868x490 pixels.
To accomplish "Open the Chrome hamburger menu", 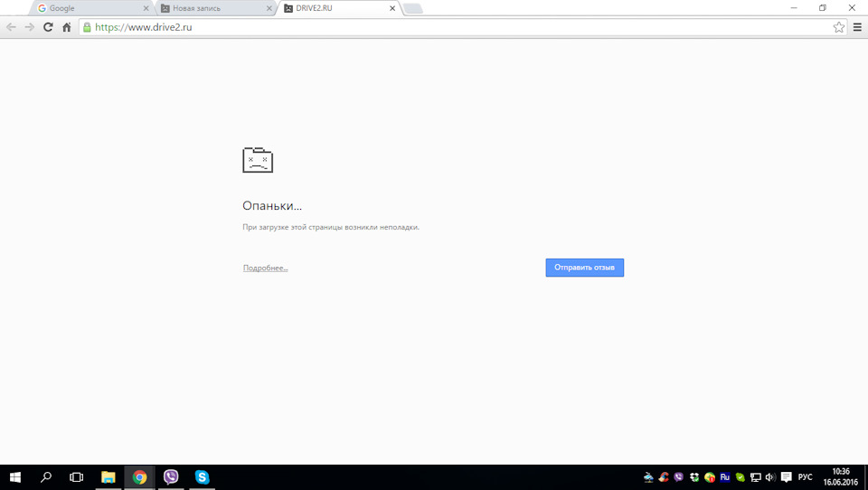I will tap(857, 27).
